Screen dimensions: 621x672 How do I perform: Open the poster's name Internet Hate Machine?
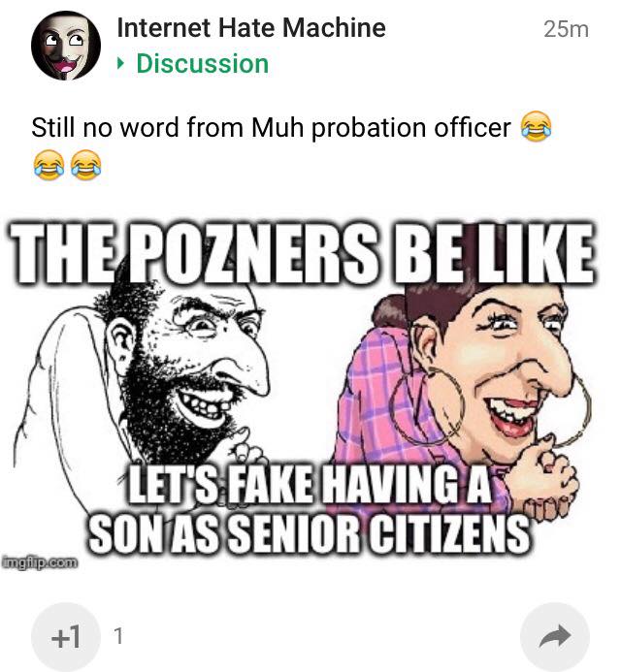(251, 28)
